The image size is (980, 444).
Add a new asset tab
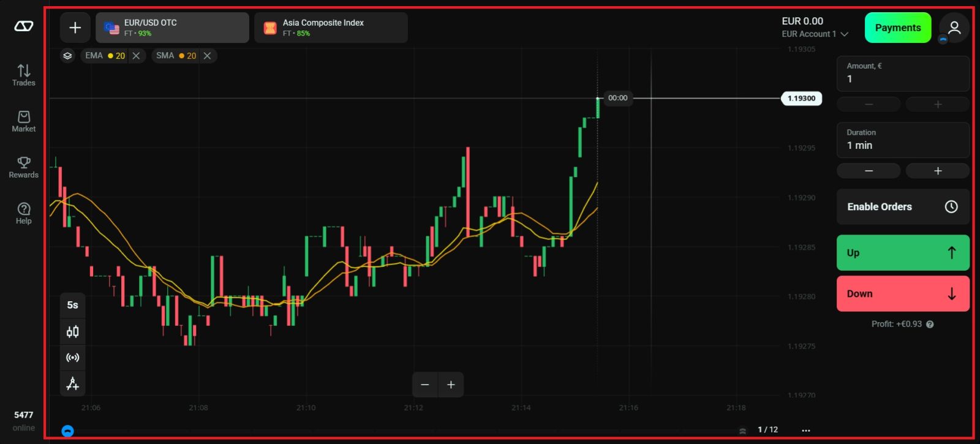coord(75,28)
